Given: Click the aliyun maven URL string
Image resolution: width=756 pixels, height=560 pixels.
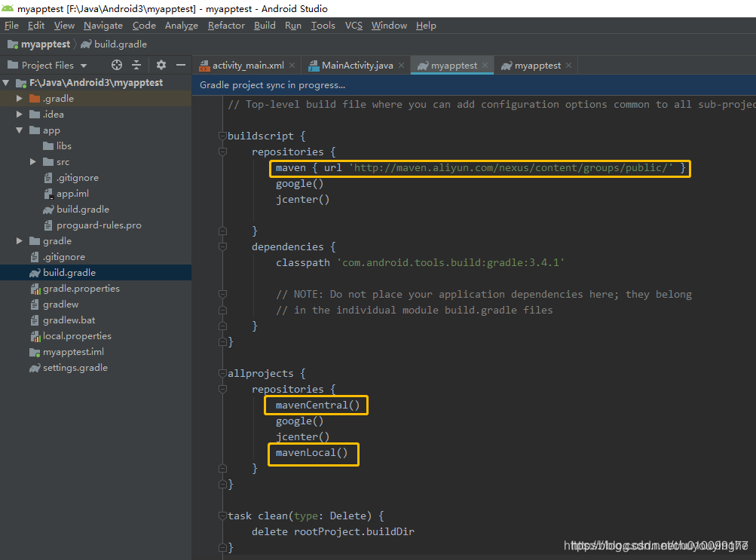Looking at the screenshot, I should tap(510, 168).
